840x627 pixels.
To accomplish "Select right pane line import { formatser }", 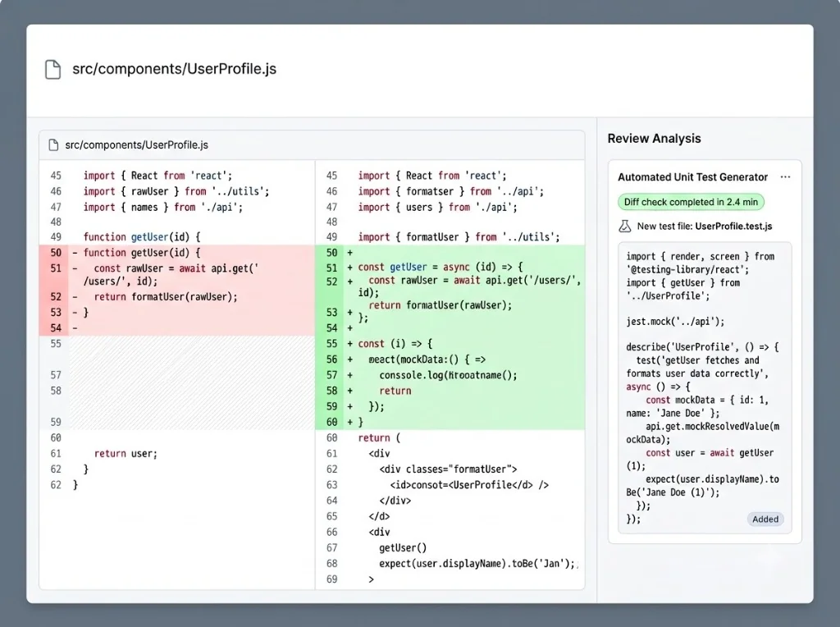I will [450, 191].
